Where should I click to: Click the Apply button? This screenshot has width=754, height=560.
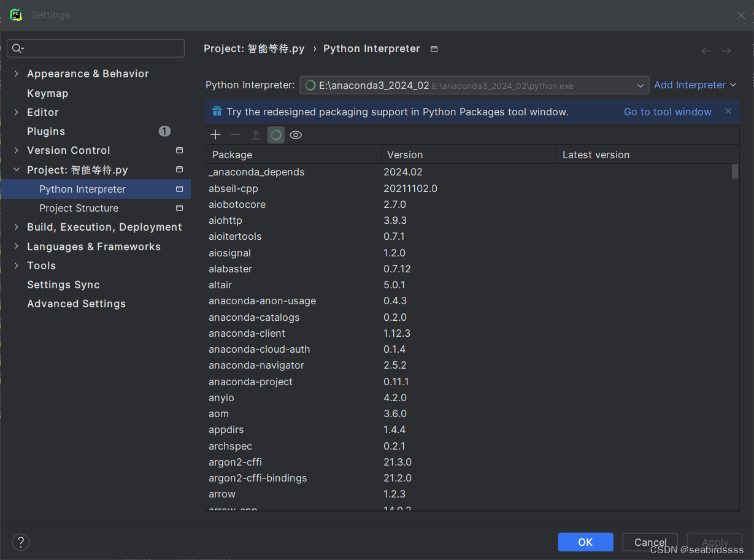(x=715, y=542)
